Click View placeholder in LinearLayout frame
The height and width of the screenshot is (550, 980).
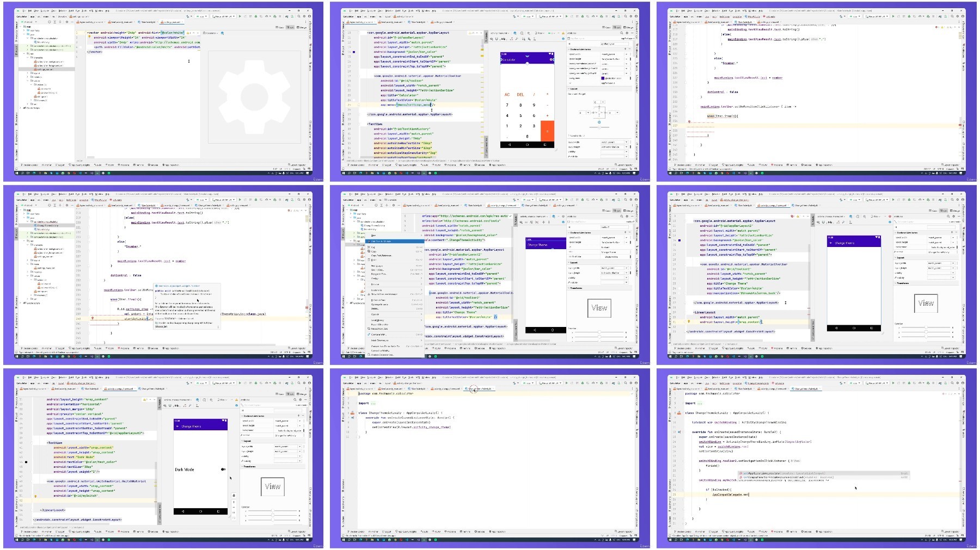coord(926,303)
